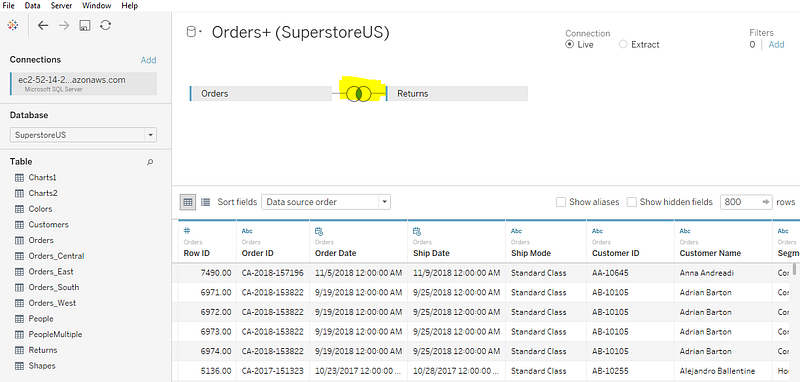Screen dimensions: 800x382
Task: Open the Server menu
Action: pyautogui.click(x=61, y=6)
